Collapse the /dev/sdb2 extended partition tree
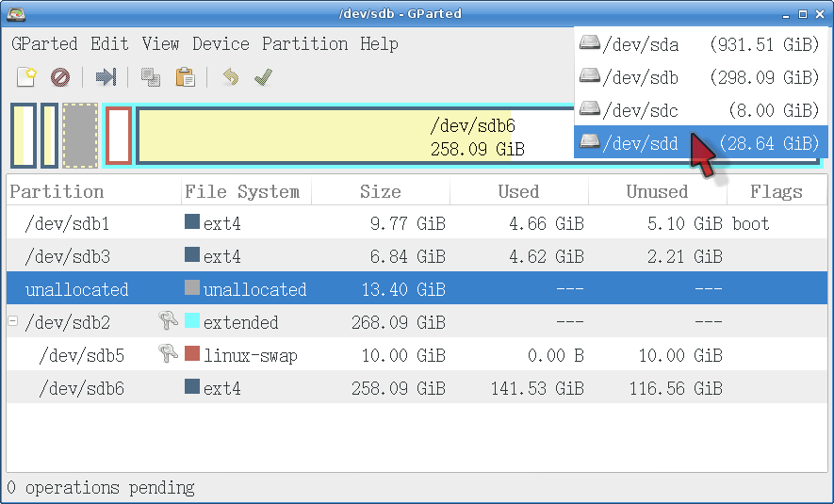 pos(13,321)
